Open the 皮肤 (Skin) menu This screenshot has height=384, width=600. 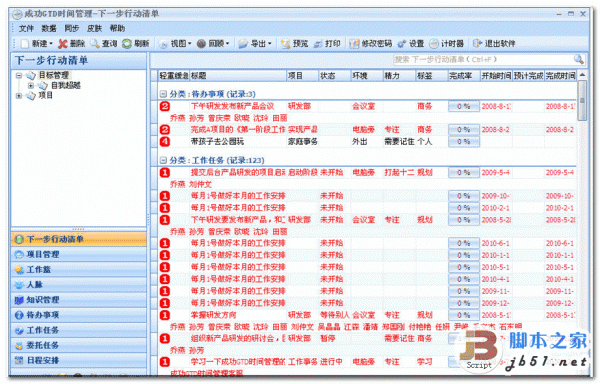pos(94,28)
